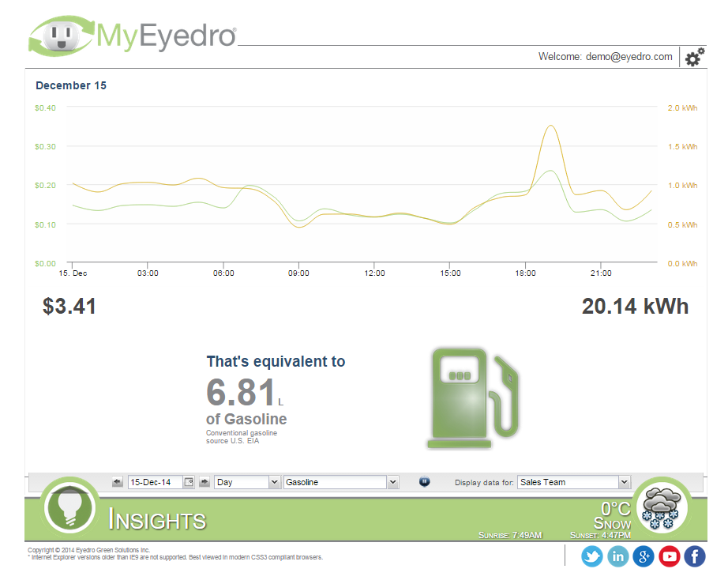Click the '15. Dec' axis label

click(x=73, y=273)
